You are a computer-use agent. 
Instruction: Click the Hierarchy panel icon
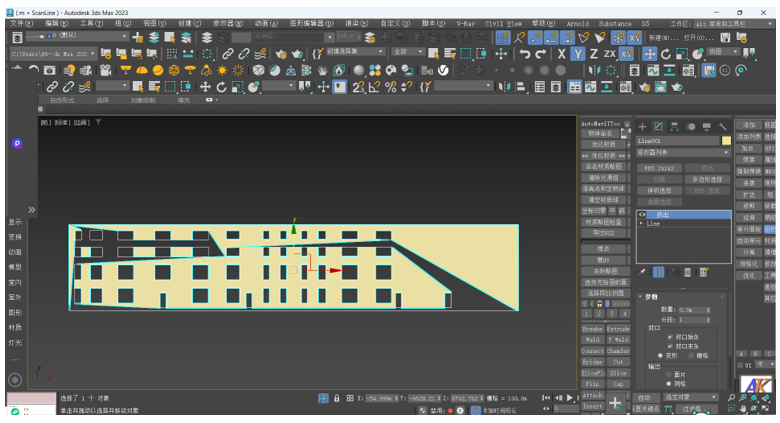[674, 127]
